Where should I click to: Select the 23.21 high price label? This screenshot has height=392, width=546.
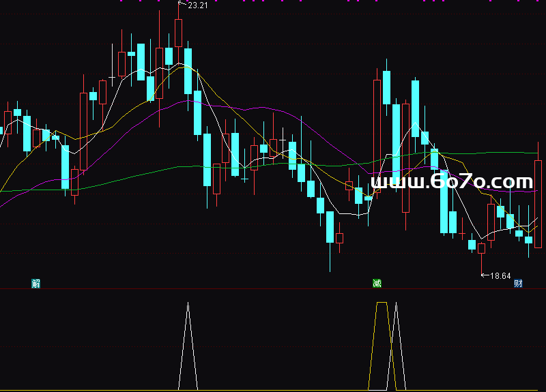[x=197, y=5]
